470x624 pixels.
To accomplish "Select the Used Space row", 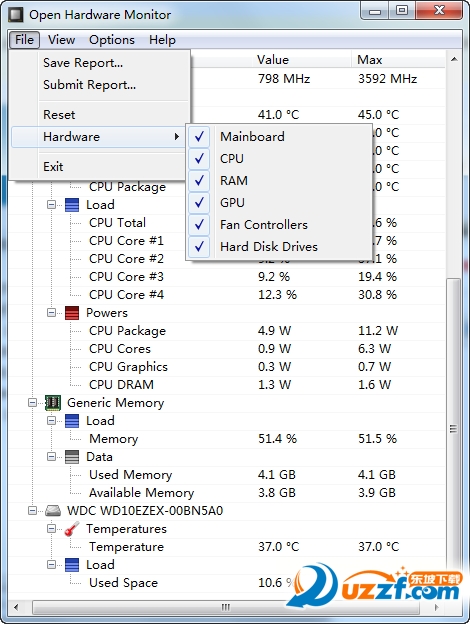I will (x=227, y=583).
